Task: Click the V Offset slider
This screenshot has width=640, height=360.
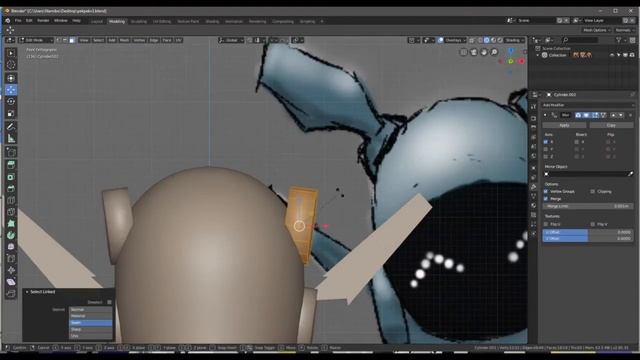Action: point(588,238)
